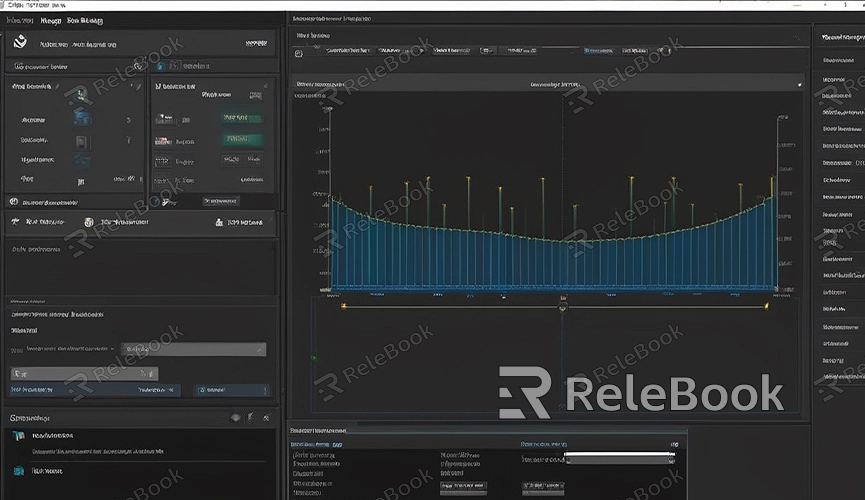This screenshot has height=500, width=865.
Task: Click the small blue button right of the wide blue button
Action: [x=229, y=390]
